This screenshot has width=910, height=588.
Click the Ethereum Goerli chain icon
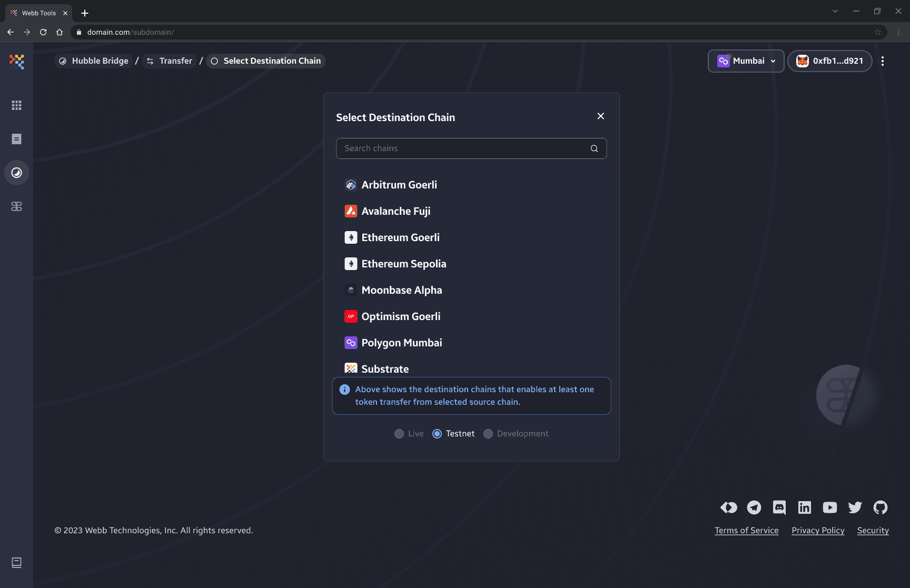coord(351,237)
